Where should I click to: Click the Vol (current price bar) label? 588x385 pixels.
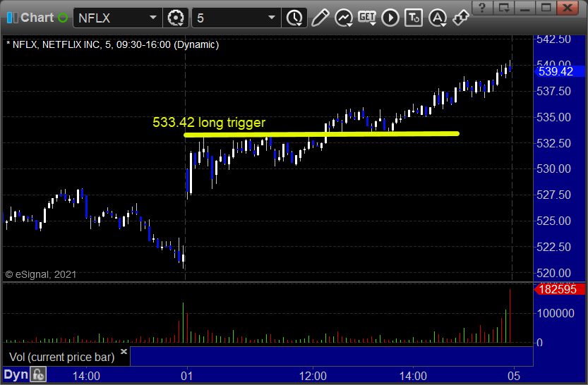(x=61, y=357)
